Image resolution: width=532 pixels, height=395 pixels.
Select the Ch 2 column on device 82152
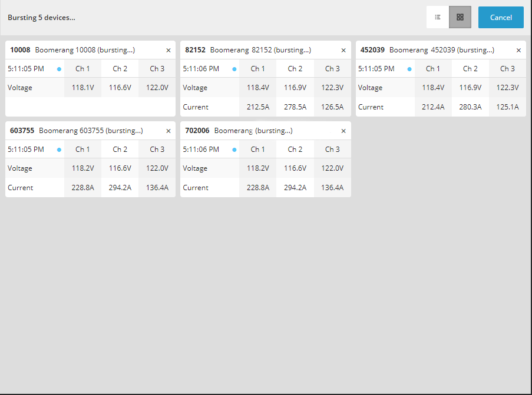coord(295,68)
